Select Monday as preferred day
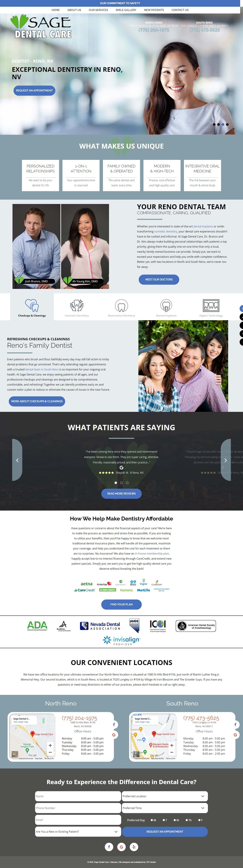The image size is (243, 868). tap(152, 820)
